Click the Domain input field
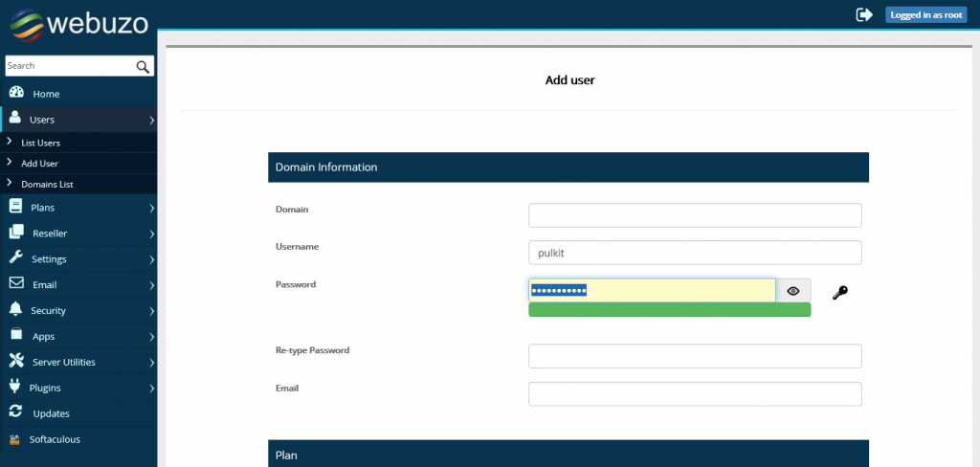The width and height of the screenshot is (980, 467). click(x=695, y=215)
